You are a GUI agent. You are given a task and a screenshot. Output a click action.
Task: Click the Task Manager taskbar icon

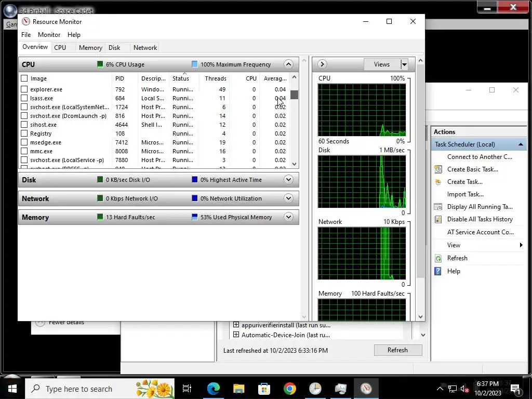(341, 389)
